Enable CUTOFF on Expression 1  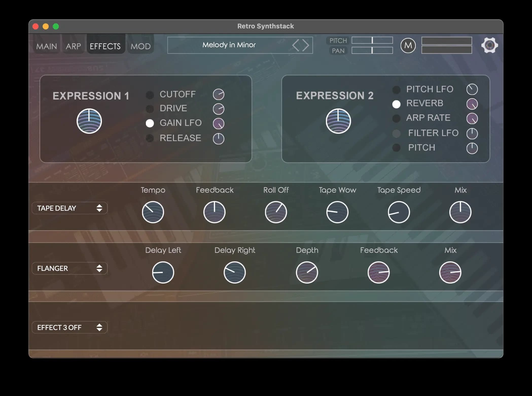tap(150, 95)
